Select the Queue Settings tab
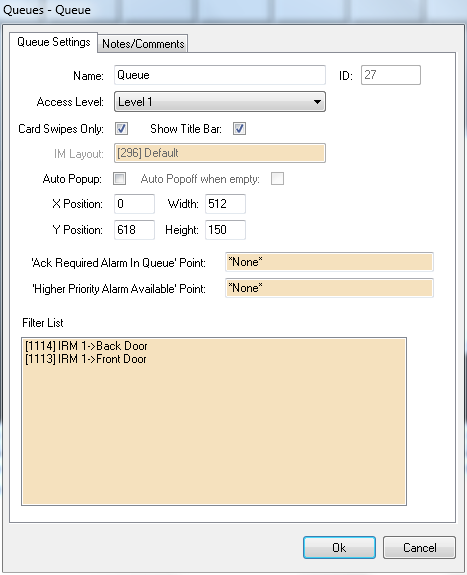The image size is (467, 575). [x=54, y=42]
